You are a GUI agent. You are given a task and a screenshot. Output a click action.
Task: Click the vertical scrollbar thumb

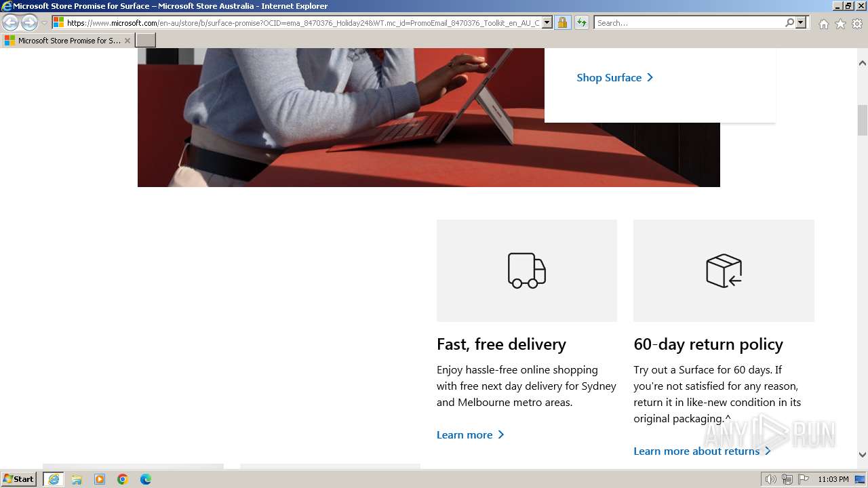pyautogui.click(x=863, y=120)
